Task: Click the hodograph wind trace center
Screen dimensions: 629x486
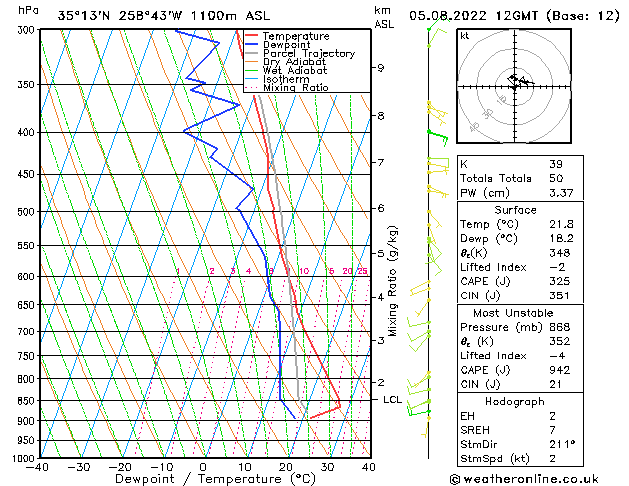Action: pos(518,81)
